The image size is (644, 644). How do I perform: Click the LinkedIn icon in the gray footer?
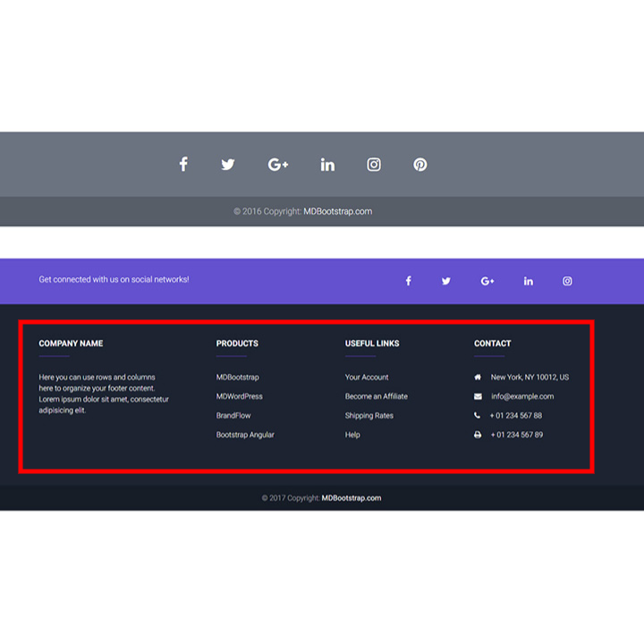(x=327, y=165)
